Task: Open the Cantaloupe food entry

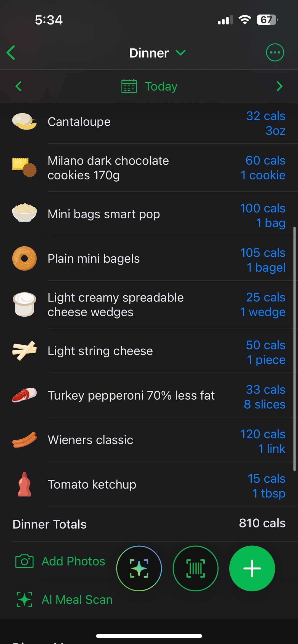Action: click(x=79, y=122)
